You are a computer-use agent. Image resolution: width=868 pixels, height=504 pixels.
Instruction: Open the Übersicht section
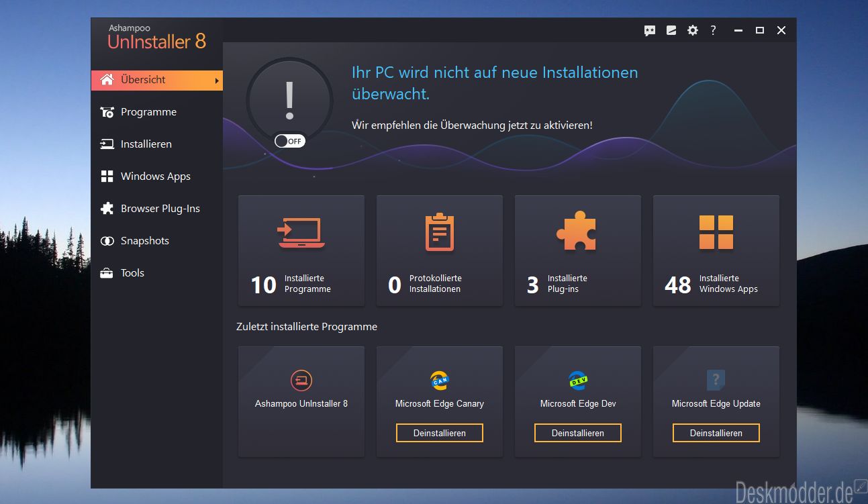pos(157,80)
